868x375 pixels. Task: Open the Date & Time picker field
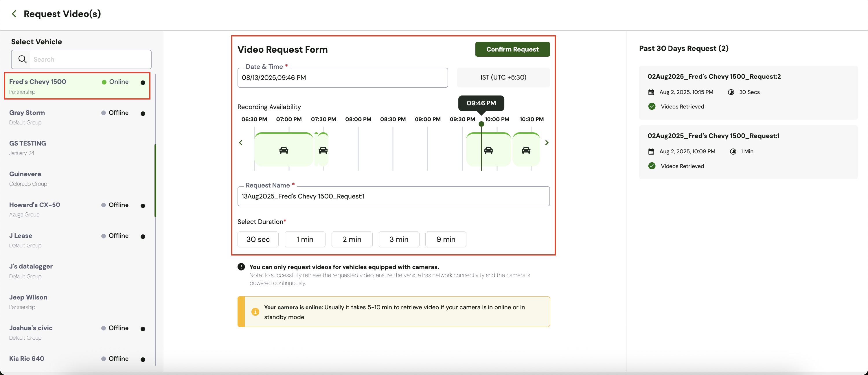pyautogui.click(x=343, y=78)
